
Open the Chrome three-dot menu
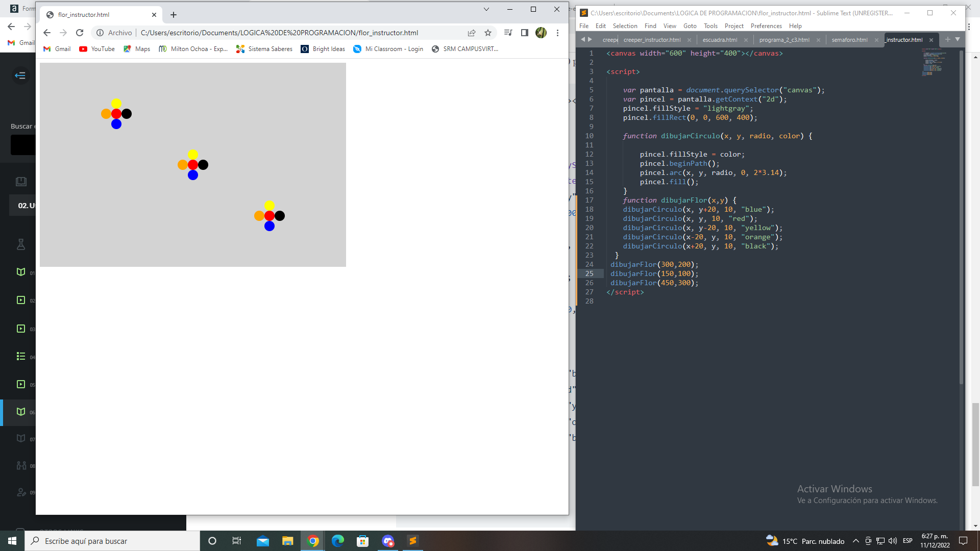click(557, 33)
